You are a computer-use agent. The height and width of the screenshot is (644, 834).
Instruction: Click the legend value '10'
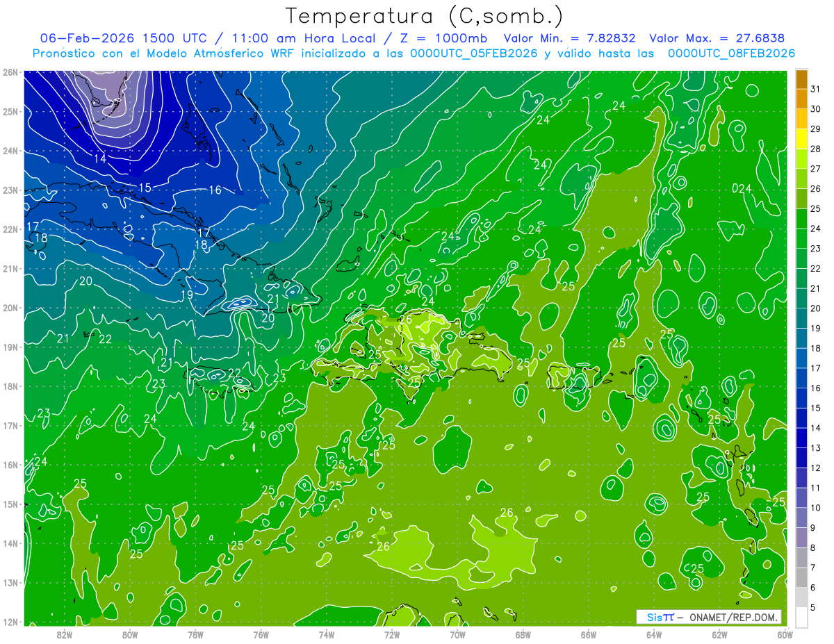click(x=816, y=508)
